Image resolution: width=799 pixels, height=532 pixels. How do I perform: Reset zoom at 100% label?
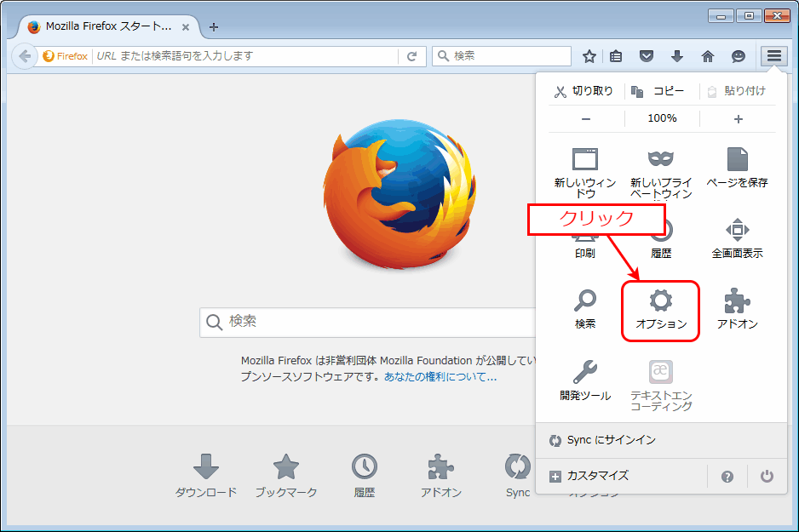pos(662,118)
